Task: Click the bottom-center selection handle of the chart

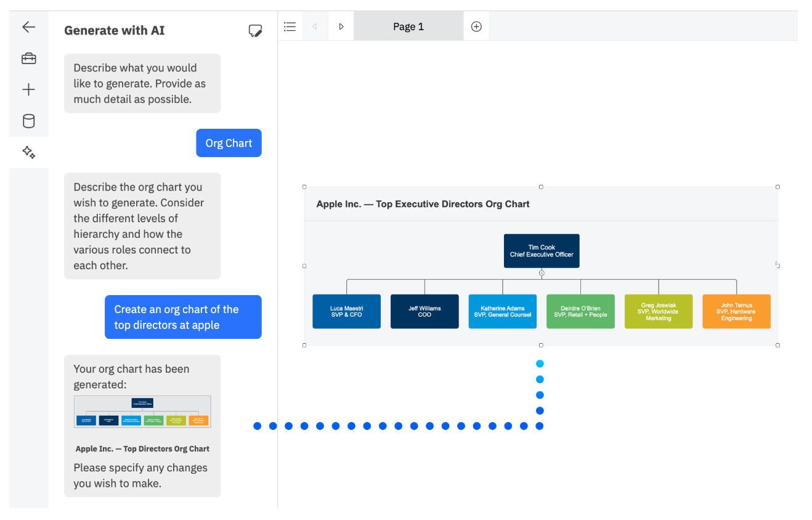Action: tap(541, 345)
